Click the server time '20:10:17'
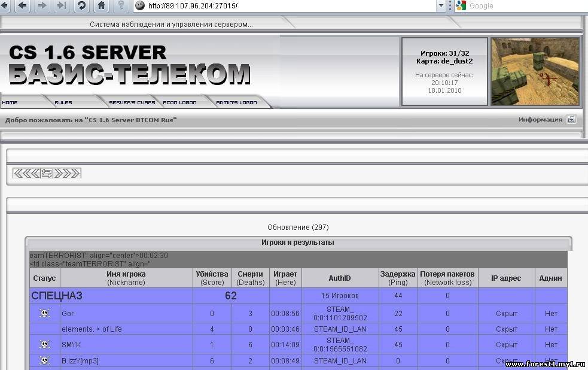Screen dimensions: 588x370 [444, 83]
